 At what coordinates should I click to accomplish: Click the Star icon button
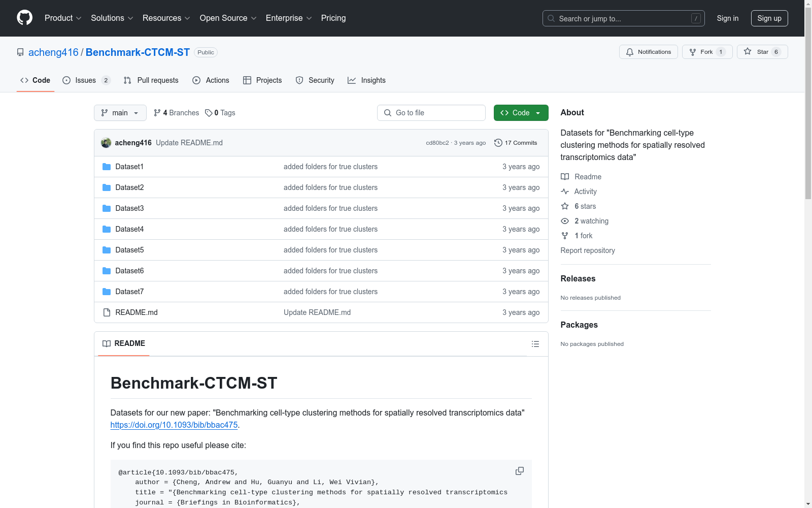coord(762,52)
